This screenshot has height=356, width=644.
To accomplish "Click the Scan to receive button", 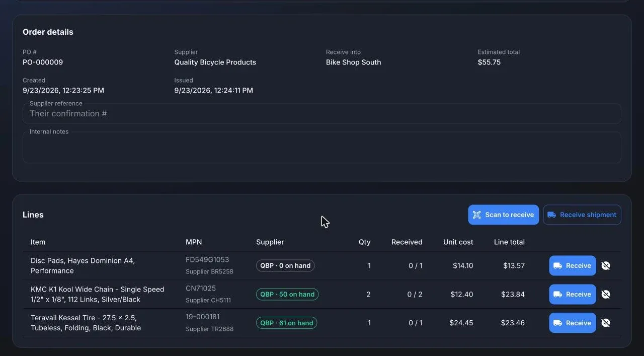I will [503, 215].
